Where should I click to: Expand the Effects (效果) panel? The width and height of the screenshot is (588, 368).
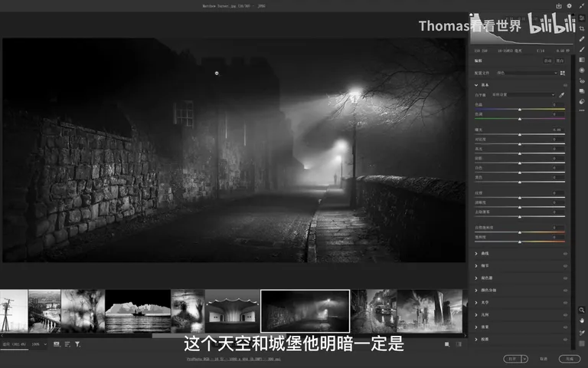tap(476, 327)
